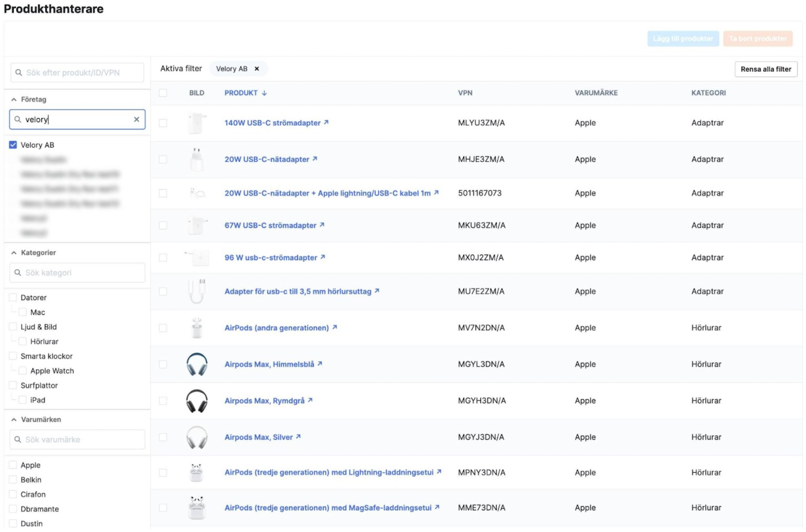This screenshot has height=532, width=806.
Task: Sort by the Kategori column header
Action: pyautogui.click(x=708, y=93)
